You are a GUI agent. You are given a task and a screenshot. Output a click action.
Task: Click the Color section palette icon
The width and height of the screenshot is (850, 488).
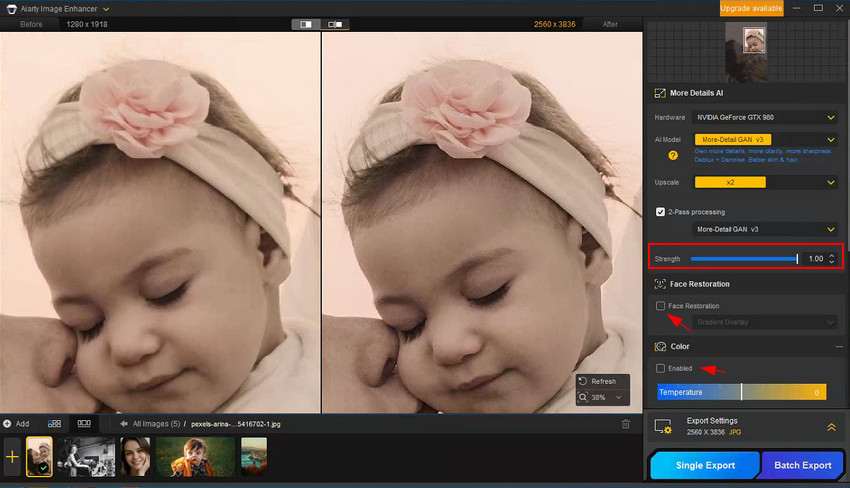point(660,346)
